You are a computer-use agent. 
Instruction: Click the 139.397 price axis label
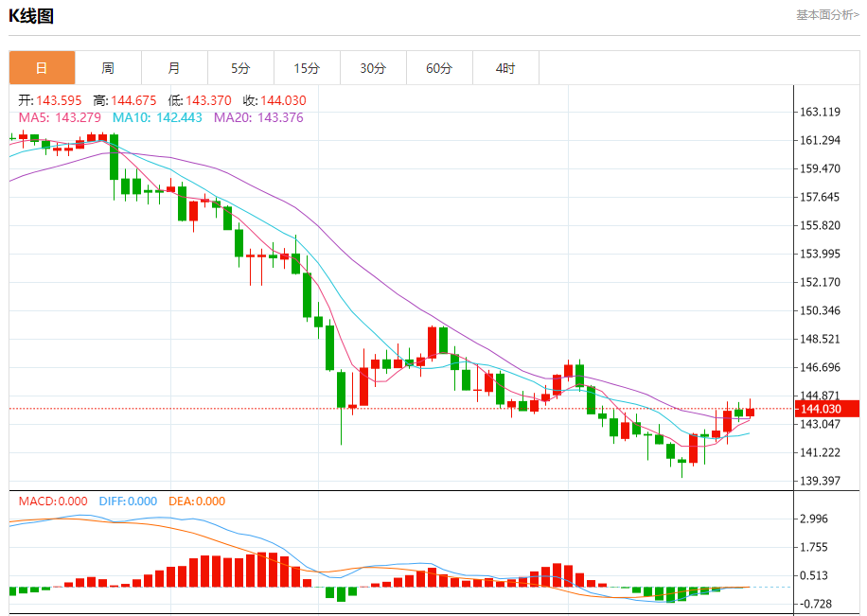pyautogui.click(x=820, y=481)
